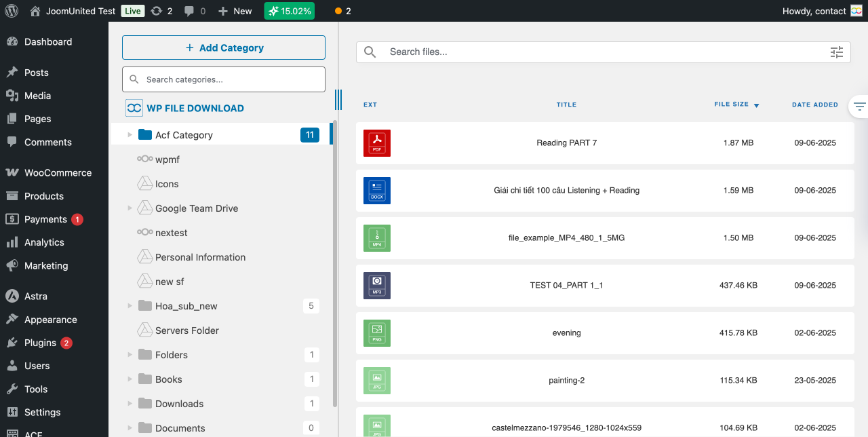The image size is (868, 437).
Task: Expand the Google Team Drive tree
Action: (x=130, y=208)
